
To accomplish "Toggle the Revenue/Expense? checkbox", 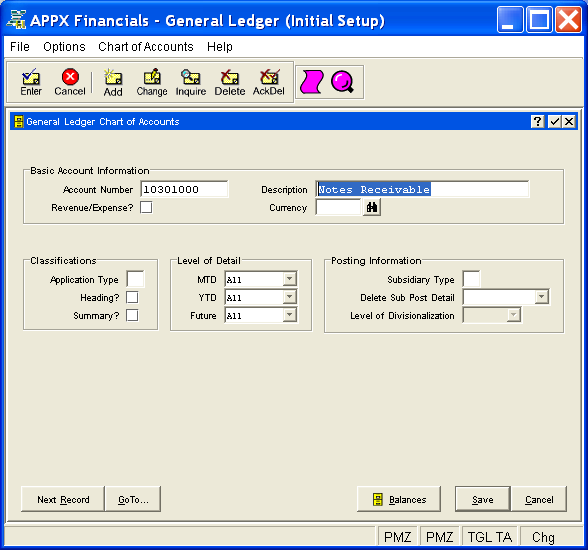I will (x=146, y=207).
